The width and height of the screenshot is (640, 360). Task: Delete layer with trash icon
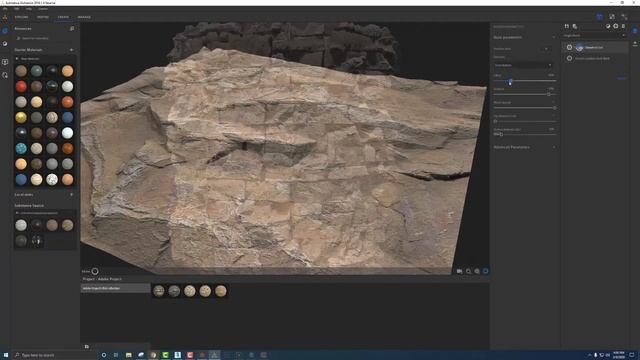(623, 26)
